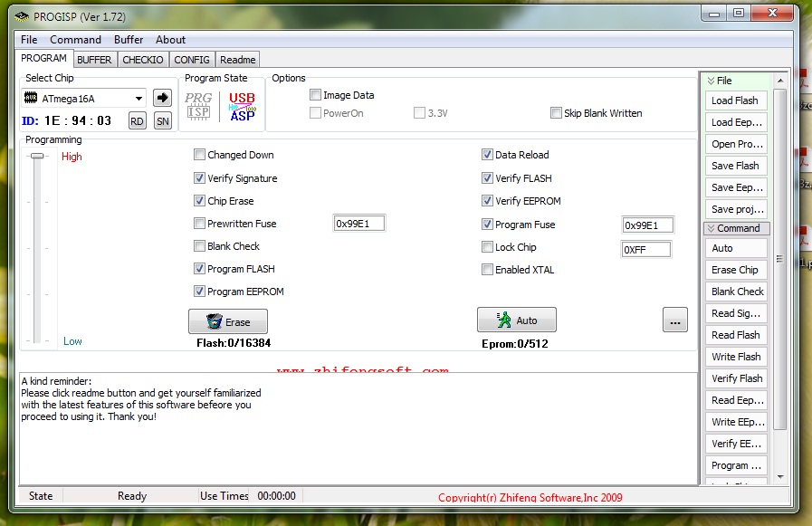Select the PROGRAM tab
812x526 pixels.
point(44,59)
